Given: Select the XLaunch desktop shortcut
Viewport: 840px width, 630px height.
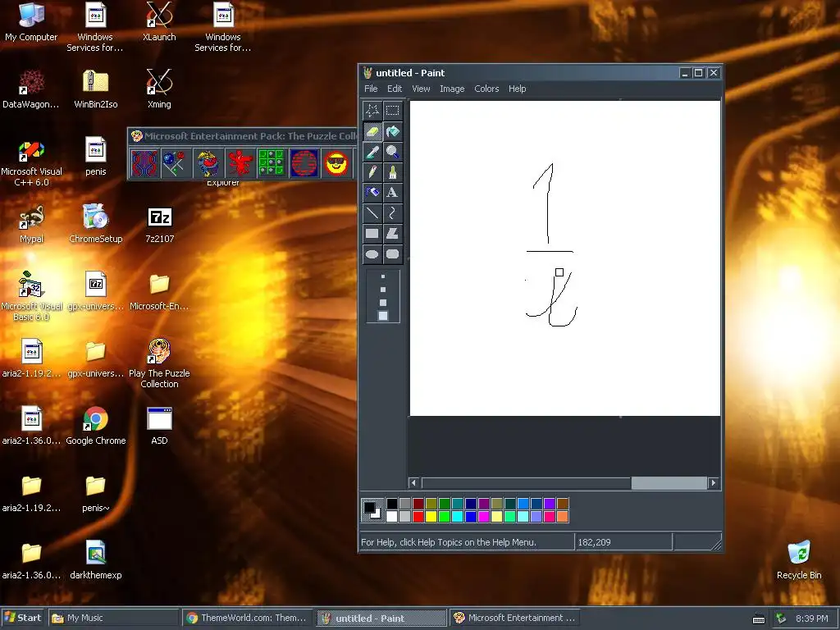Looking at the screenshot, I should coord(159,22).
